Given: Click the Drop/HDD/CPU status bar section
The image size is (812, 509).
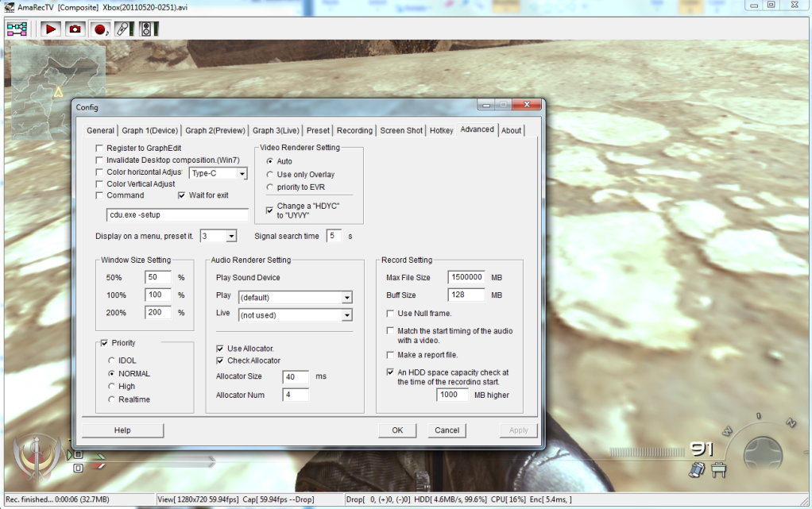Looking at the screenshot, I should [x=458, y=499].
